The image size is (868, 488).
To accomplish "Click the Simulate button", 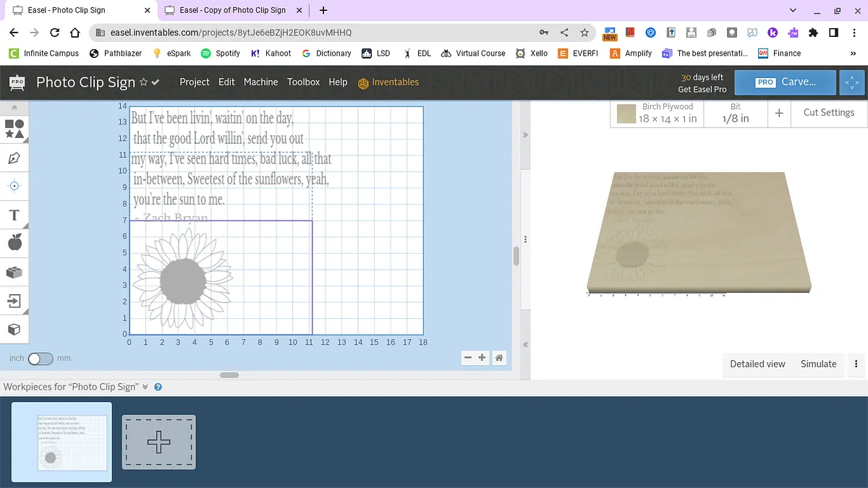I will tap(818, 364).
